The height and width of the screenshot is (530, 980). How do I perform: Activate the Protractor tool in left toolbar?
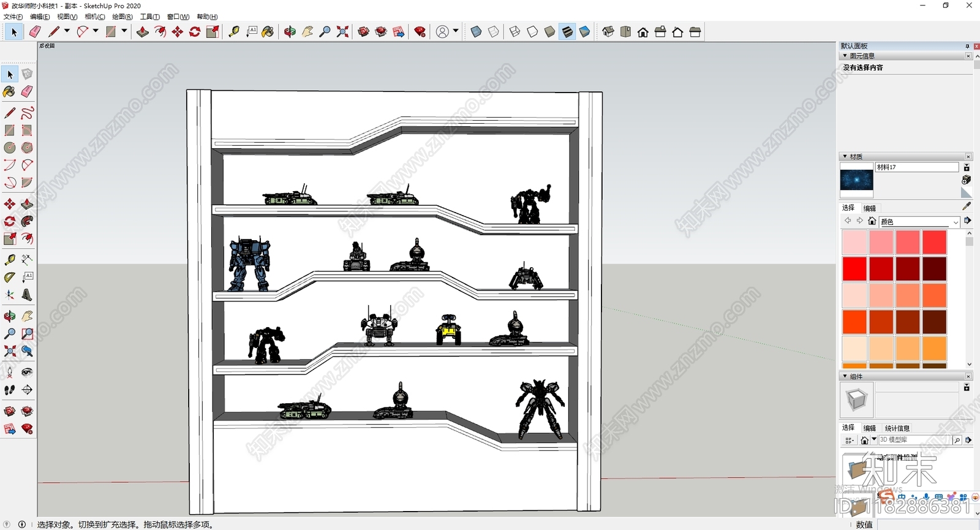(x=10, y=277)
